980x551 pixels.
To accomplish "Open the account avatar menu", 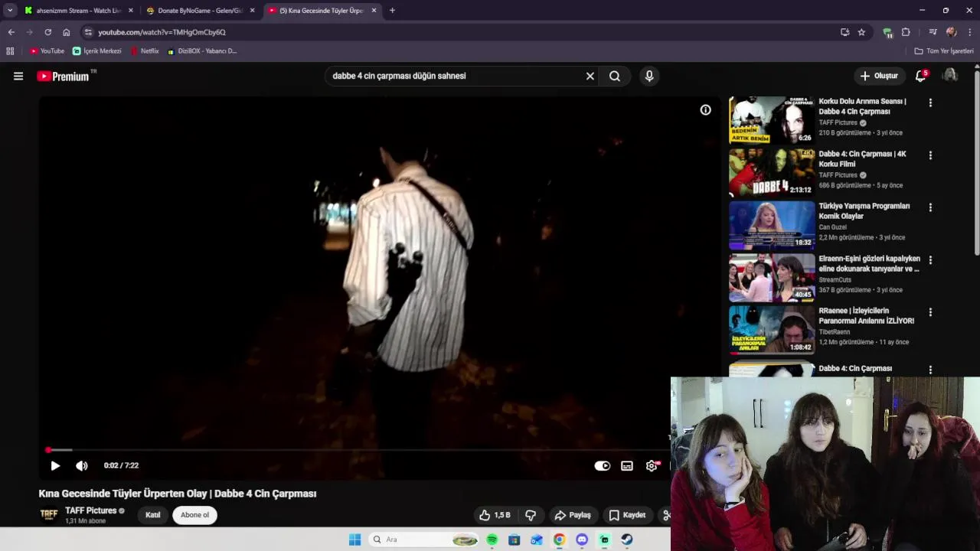I will pos(950,75).
